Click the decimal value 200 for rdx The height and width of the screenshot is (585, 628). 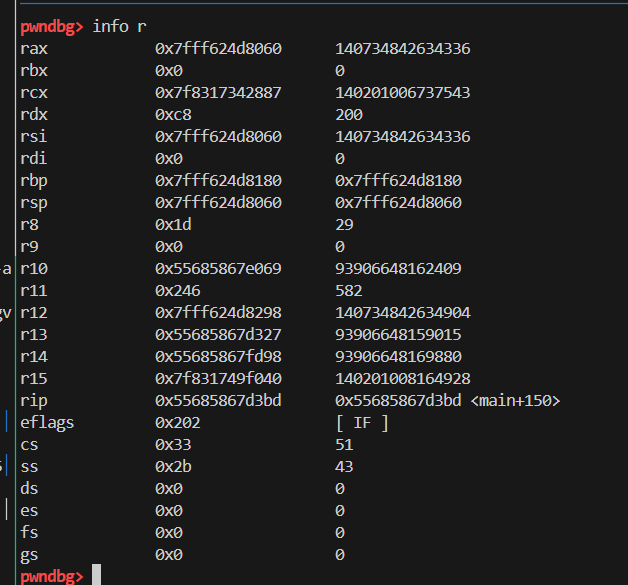[x=348, y=114]
